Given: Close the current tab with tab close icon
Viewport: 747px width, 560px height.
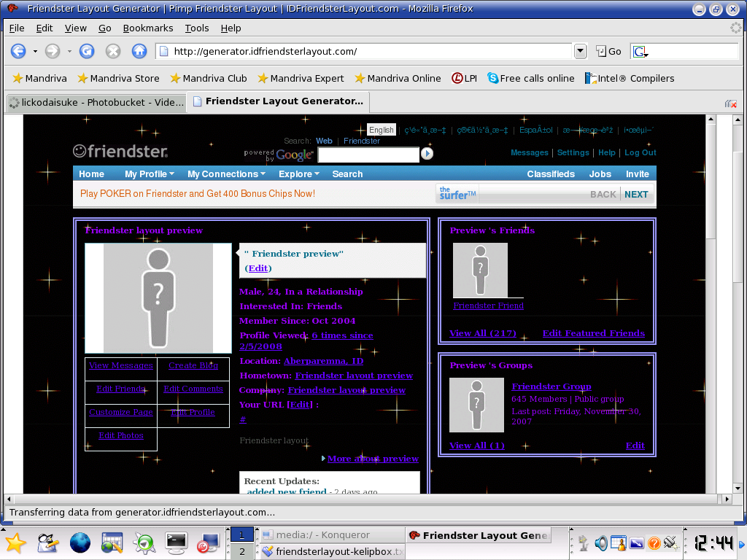Looking at the screenshot, I should point(731,104).
